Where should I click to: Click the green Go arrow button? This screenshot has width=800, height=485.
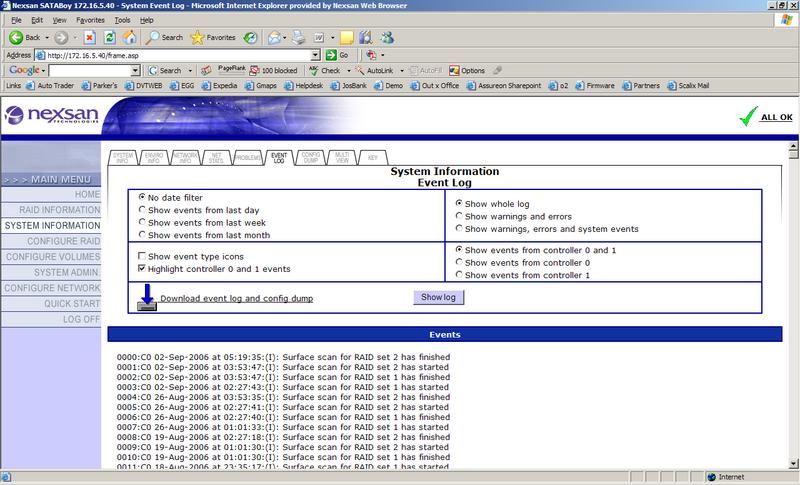click(331, 55)
